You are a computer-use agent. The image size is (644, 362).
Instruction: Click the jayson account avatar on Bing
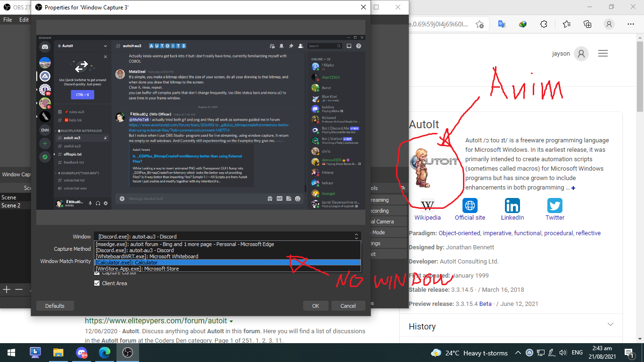tap(581, 54)
